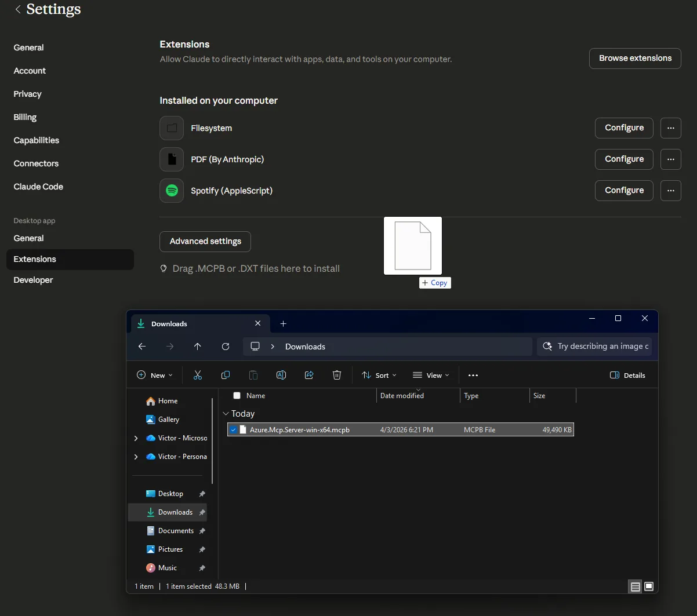Click the Rename icon in Explorer toolbar

[281, 376]
